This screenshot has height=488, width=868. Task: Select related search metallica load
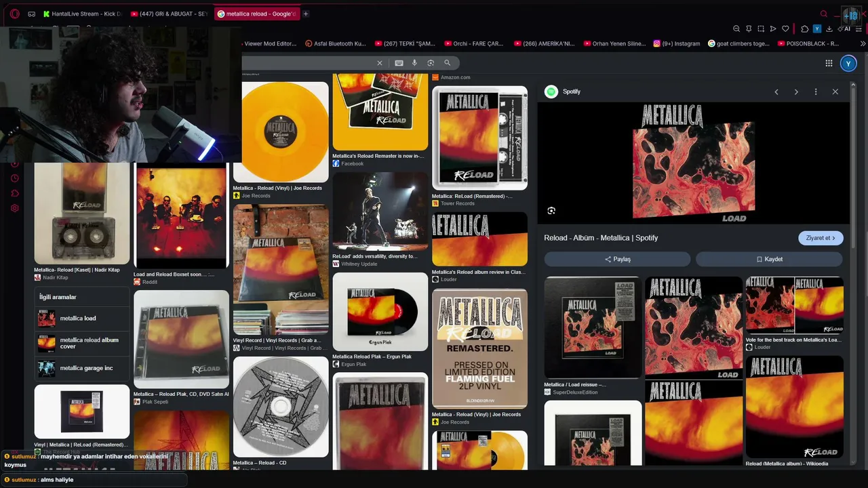[82, 319]
